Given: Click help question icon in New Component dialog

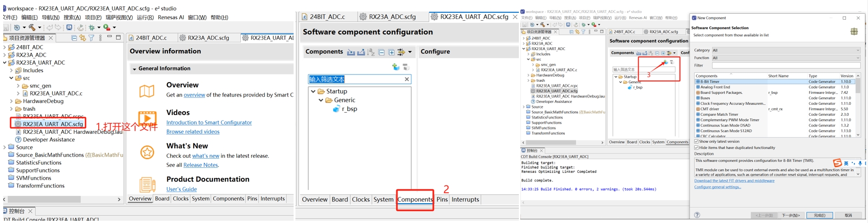Looking at the screenshot, I should 697,215.
